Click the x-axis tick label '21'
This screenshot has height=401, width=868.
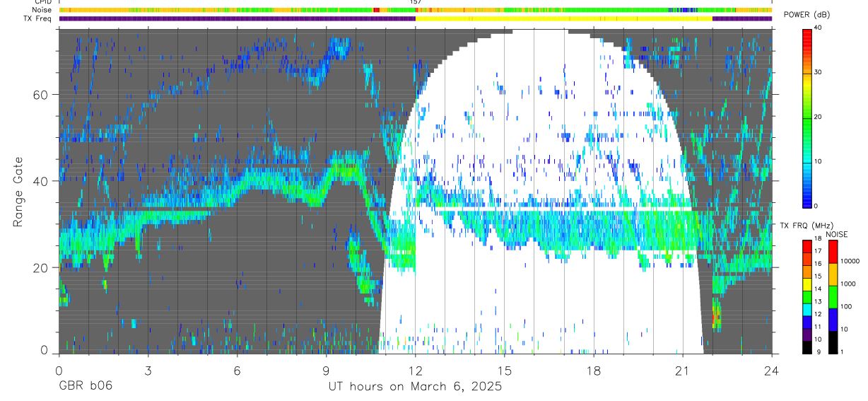683,370
